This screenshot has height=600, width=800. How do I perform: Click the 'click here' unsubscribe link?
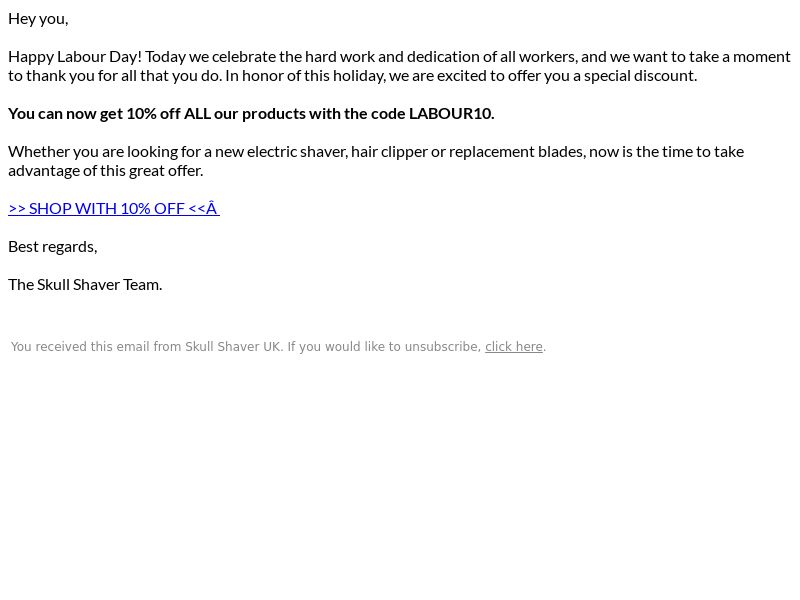pos(513,346)
